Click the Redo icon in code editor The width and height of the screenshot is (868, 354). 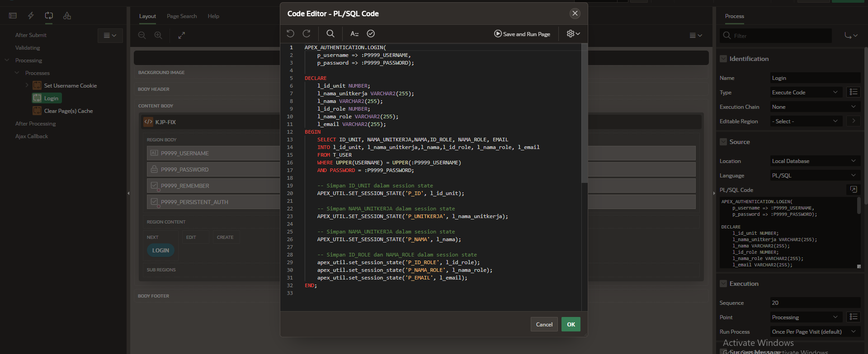(307, 33)
